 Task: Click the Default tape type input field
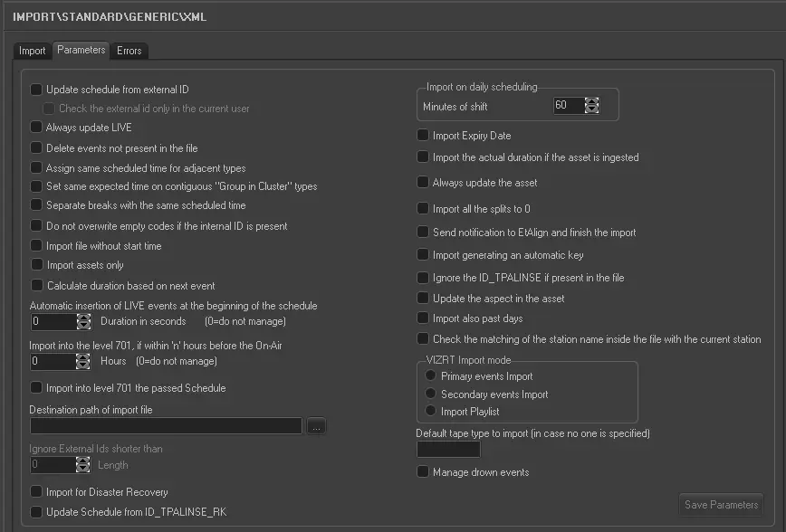448,450
